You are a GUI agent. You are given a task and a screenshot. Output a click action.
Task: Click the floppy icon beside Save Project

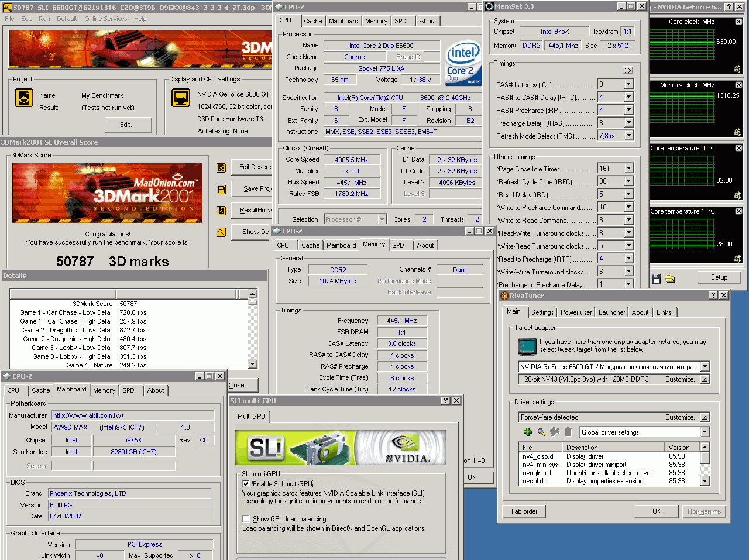click(x=221, y=190)
